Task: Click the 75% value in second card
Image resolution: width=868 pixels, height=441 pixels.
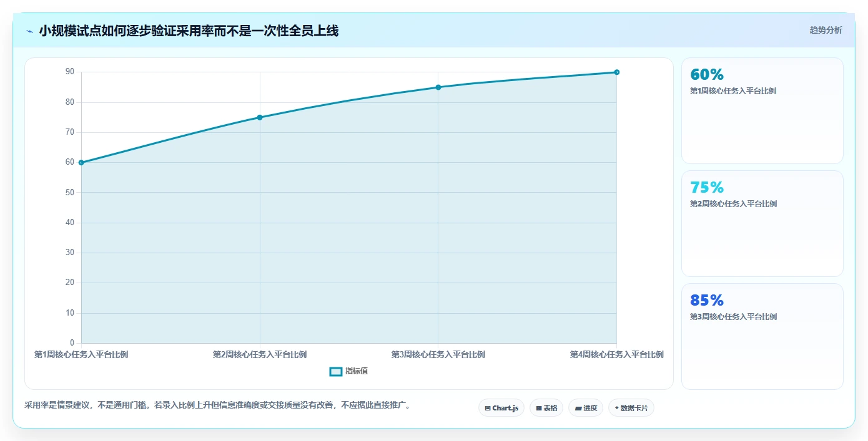Action: [x=707, y=188]
